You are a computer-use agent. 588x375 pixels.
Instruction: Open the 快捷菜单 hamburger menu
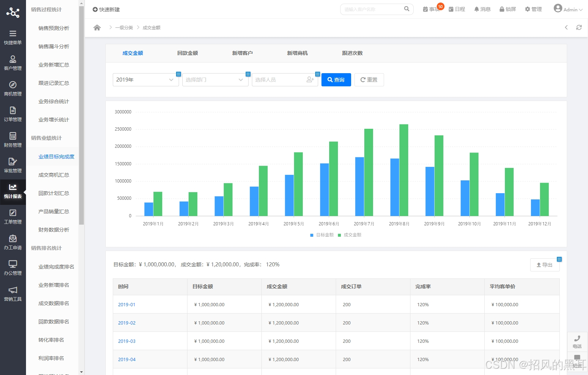tap(13, 37)
